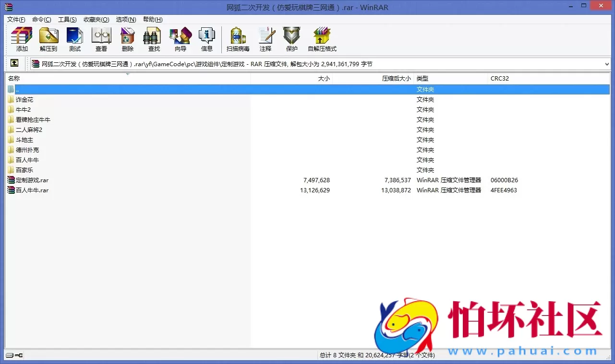Select the 解压到 (Extract To) icon
This screenshot has width=615, height=364.
48,39
